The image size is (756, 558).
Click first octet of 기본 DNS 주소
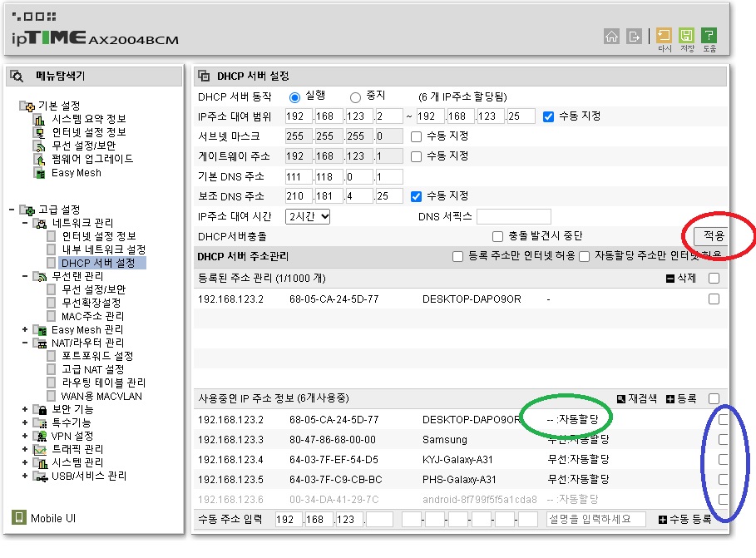[x=299, y=177]
